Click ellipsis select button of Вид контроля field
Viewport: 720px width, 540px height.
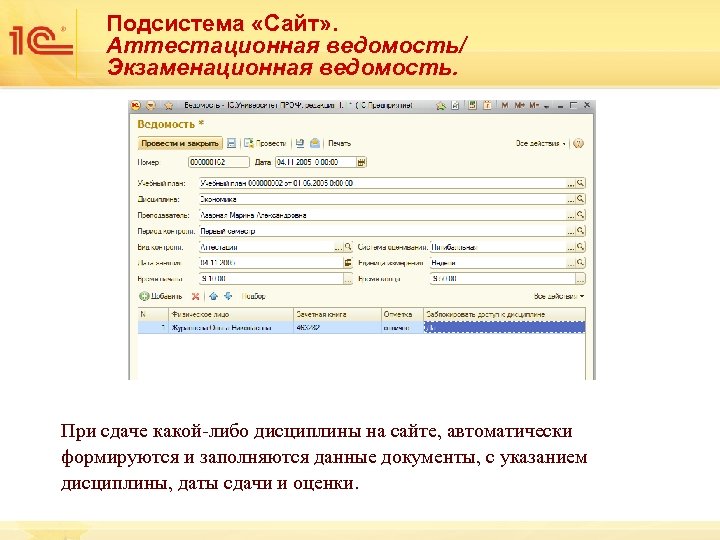(x=338, y=247)
